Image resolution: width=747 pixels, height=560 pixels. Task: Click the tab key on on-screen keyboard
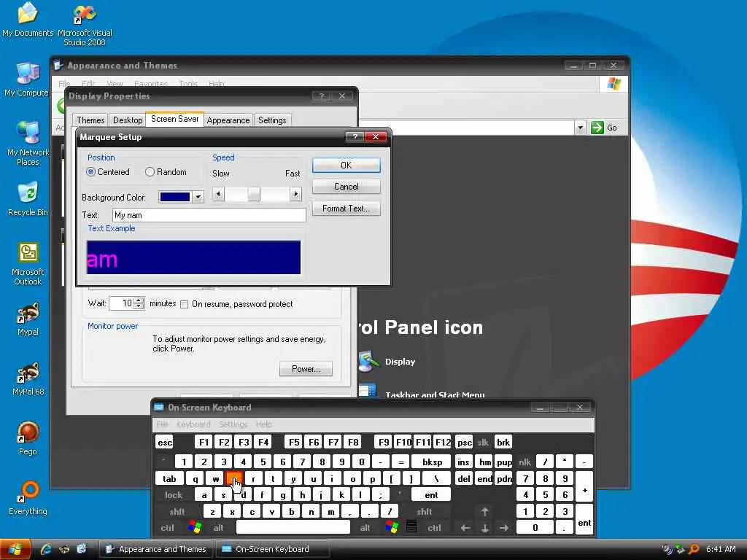[169, 478]
